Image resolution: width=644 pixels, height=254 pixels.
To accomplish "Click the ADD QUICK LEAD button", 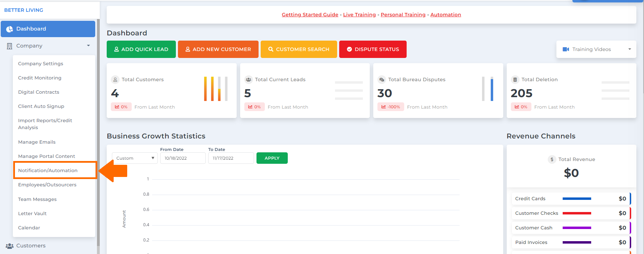I will (141, 49).
